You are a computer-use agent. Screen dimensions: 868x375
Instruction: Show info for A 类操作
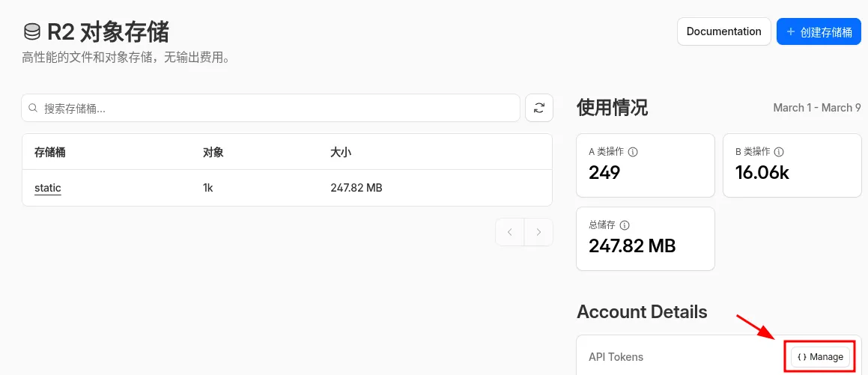pos(633,152)
